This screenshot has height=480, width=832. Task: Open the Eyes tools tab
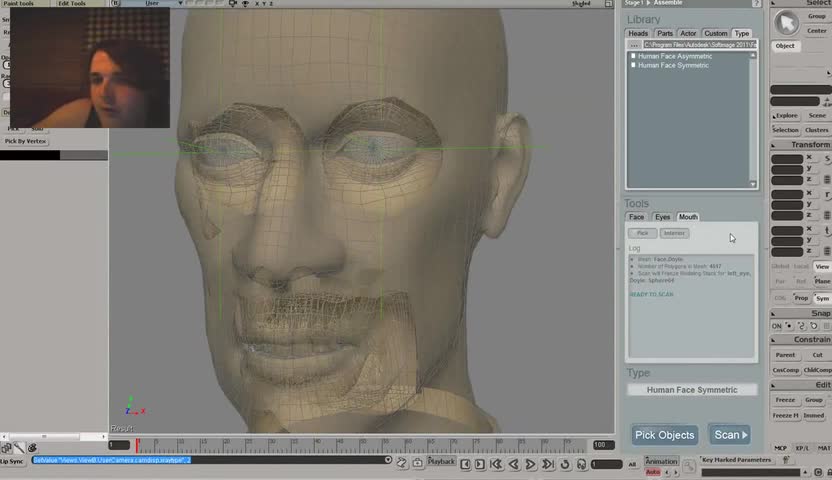tap(662, 217)
